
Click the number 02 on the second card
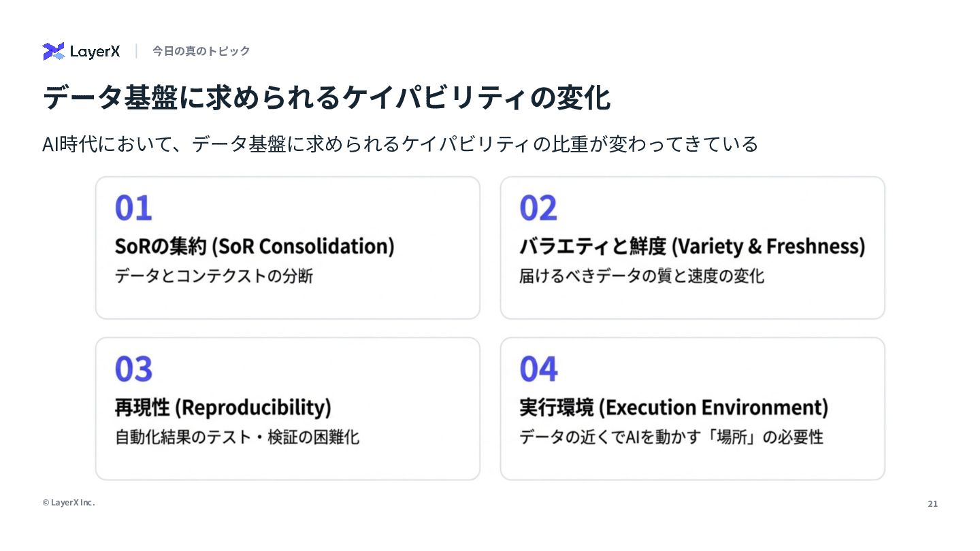coord(538,208)
